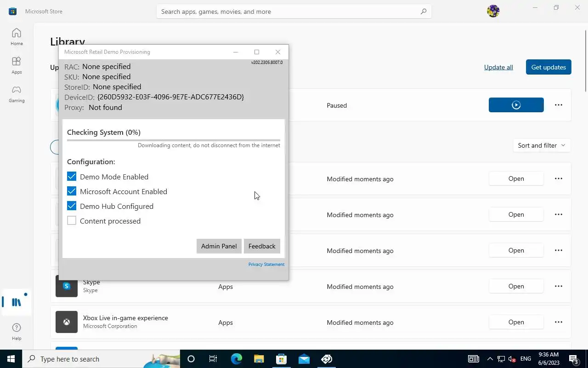Image resolution: width=588 pixels, height=368 pixels.
Task: Click the Checking System progress bar
Action: [x=174, y=140]
